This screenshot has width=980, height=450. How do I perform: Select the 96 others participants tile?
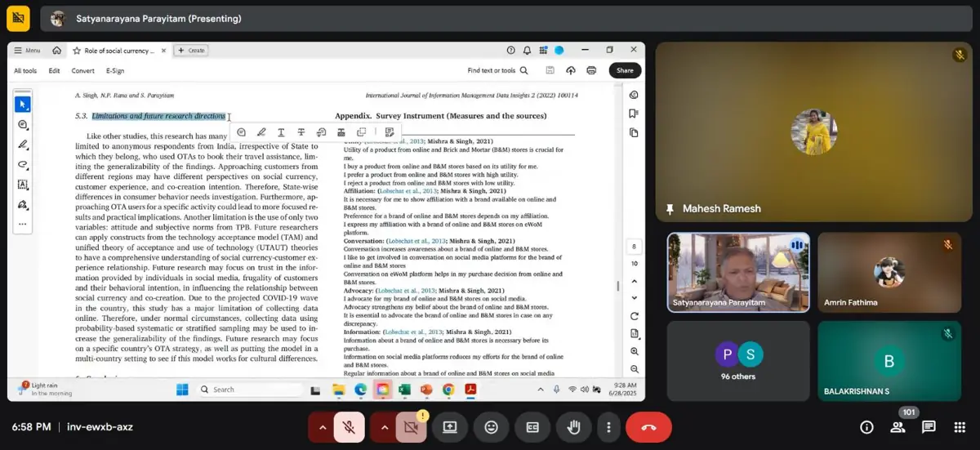(738, 360)
